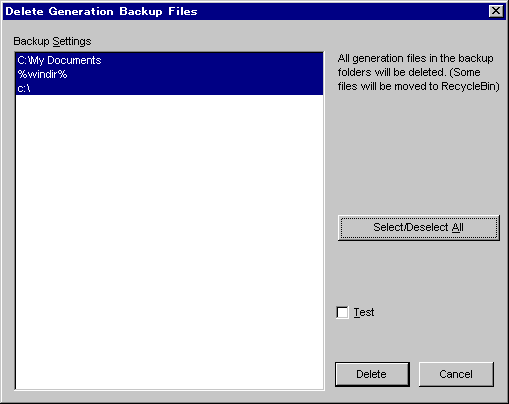Viewport: 509px width, 404px height.
Task: Click the All generation files description text
Action: point(418,72)
